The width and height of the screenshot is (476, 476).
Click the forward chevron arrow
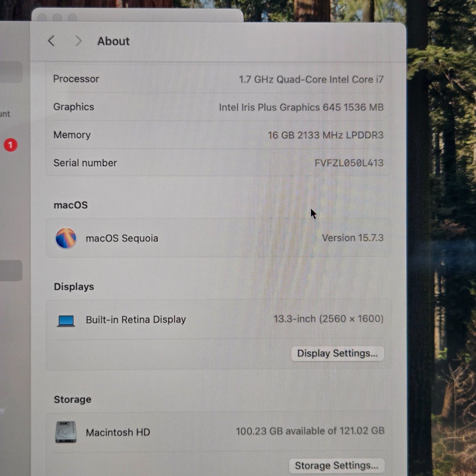point(78,41)
